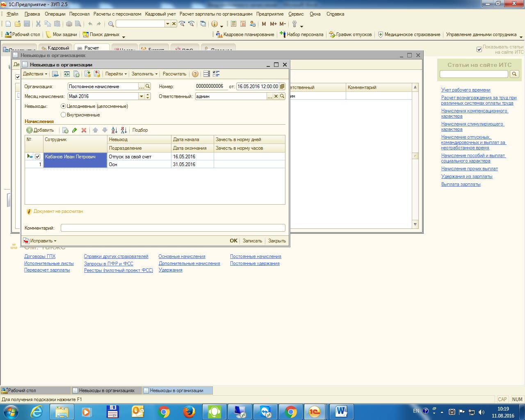Click the Месяц начисления spinner arrows
Viewport: 525px width, 420px height.
tap(148, 96)
